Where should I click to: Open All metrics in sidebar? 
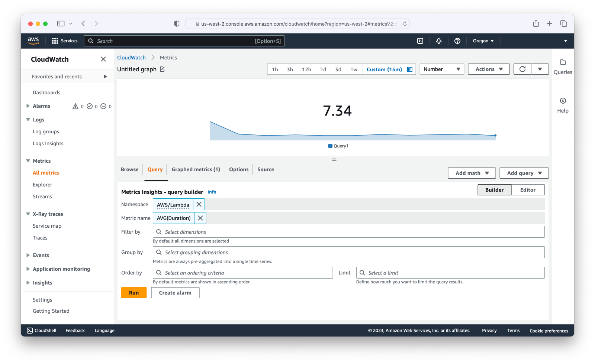(46, 173)
